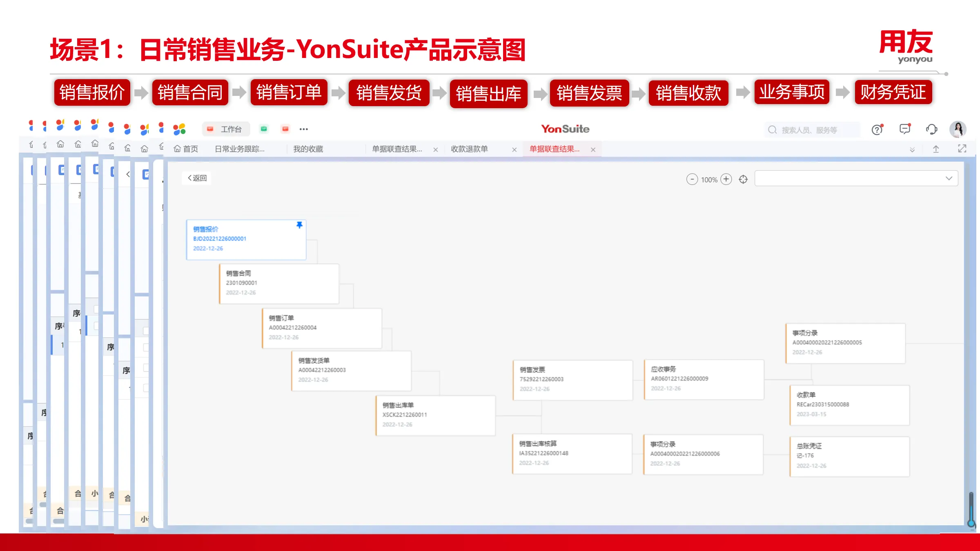
Task: Open the three-dot more menu
Action: [304, 129]
